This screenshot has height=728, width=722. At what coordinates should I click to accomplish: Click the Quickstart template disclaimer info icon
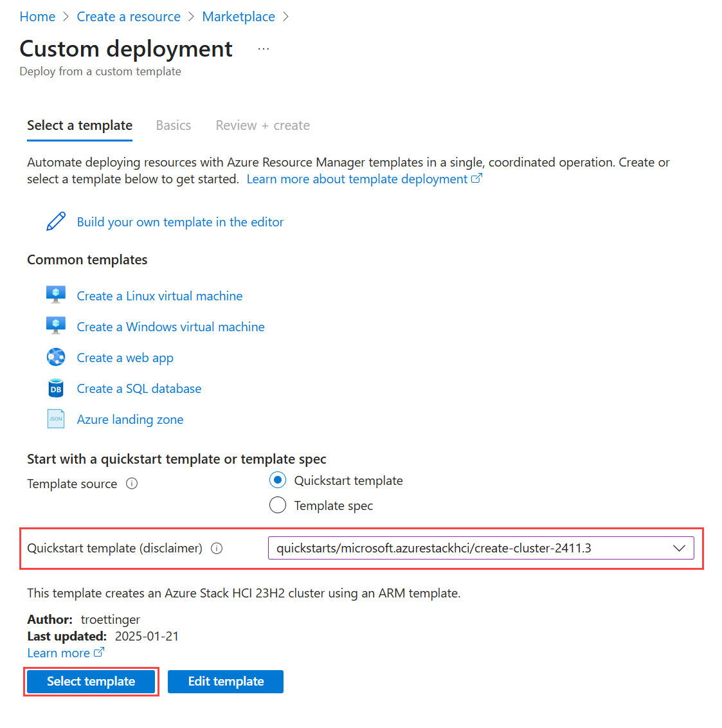tap(217, 549)
